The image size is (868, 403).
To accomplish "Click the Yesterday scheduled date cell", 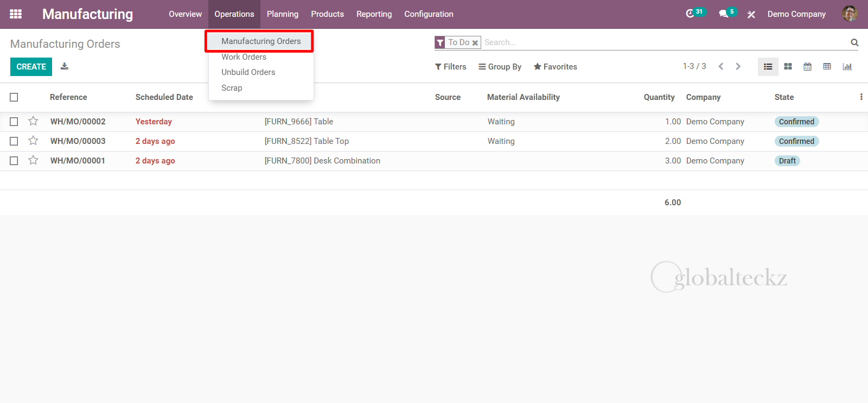I will pos(154,122).
